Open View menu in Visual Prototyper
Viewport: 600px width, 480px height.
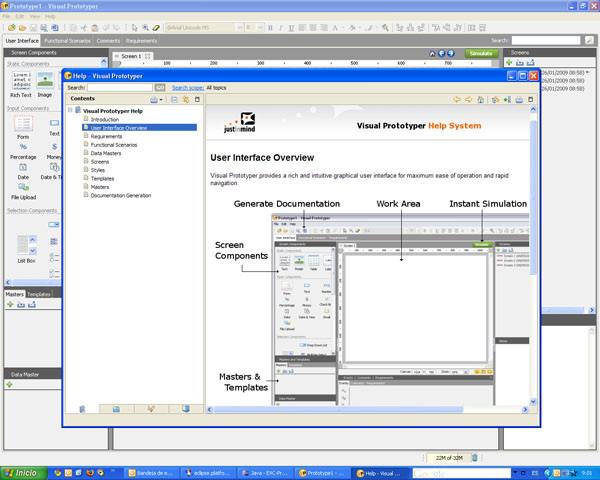tap(34, 16)
